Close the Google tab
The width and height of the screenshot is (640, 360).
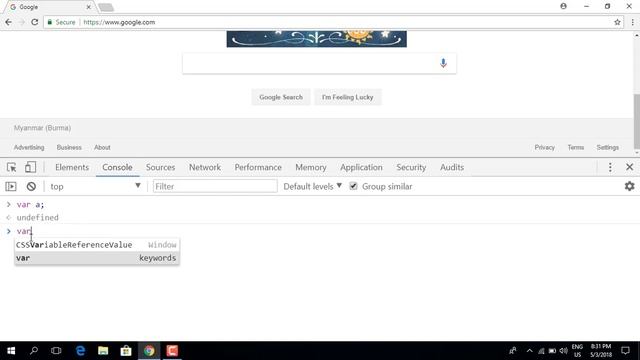point(88,7)
